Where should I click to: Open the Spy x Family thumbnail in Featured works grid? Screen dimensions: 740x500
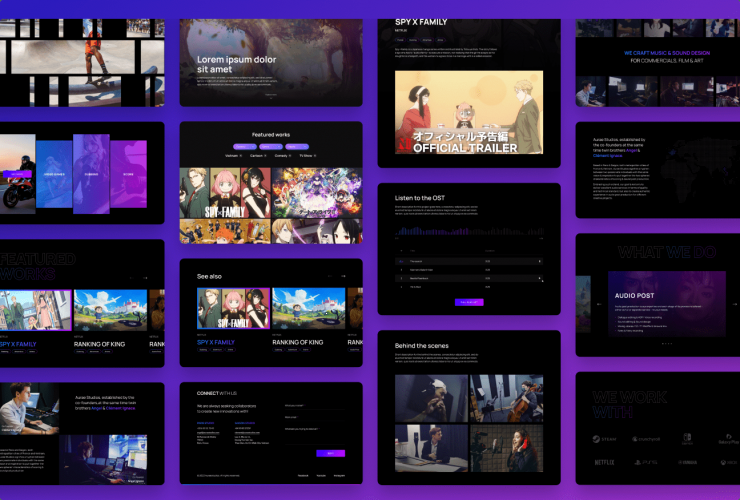click(x=225, y=193)
